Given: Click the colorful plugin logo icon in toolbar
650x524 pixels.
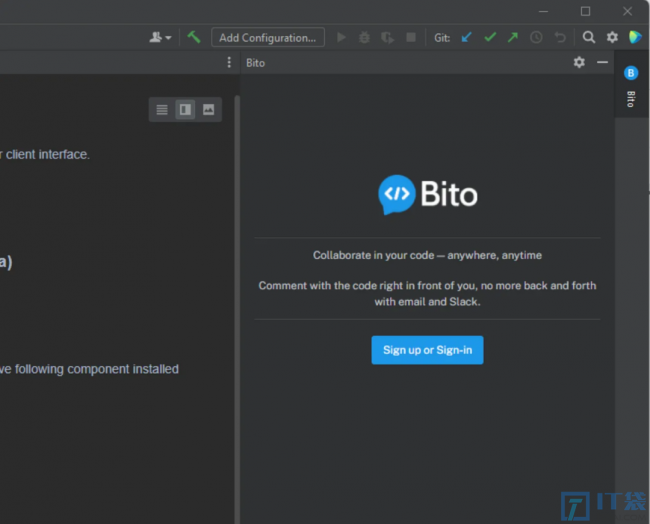Looking at the screenshot, I should click(x=635, y=37).
